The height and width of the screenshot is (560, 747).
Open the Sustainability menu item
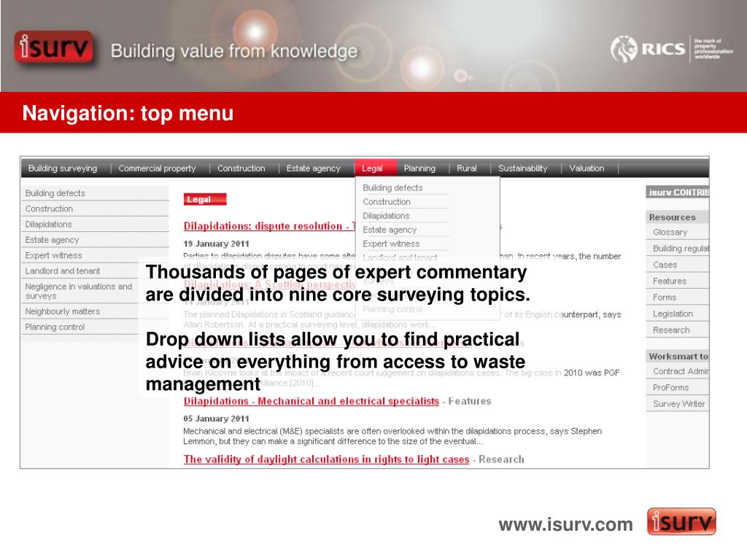click(522, 168)
